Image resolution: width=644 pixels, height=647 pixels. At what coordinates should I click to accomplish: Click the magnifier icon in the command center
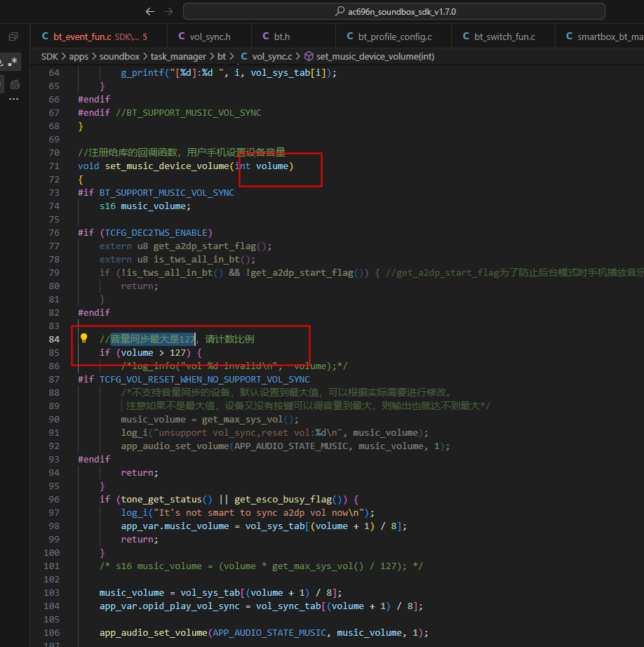(340, 11)
